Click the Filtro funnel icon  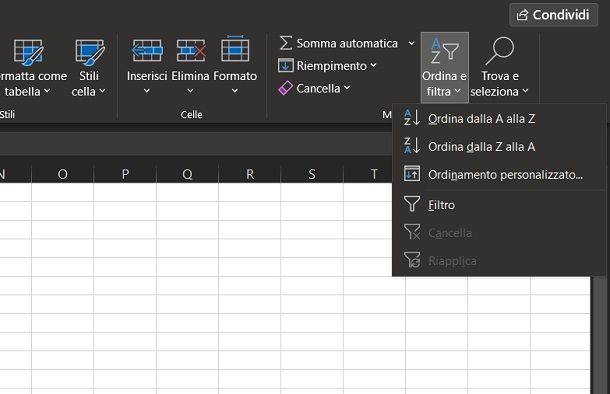[x=412, y=204]
